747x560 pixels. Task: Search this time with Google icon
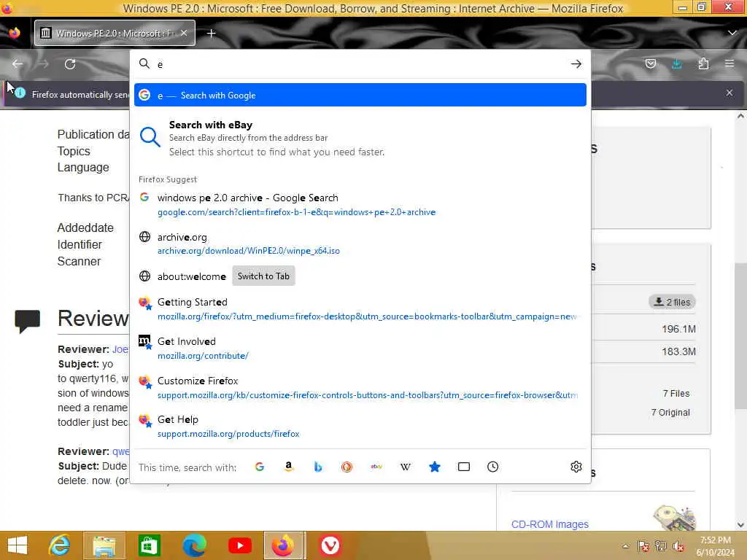pyautogui.click(x=260, y=467)
